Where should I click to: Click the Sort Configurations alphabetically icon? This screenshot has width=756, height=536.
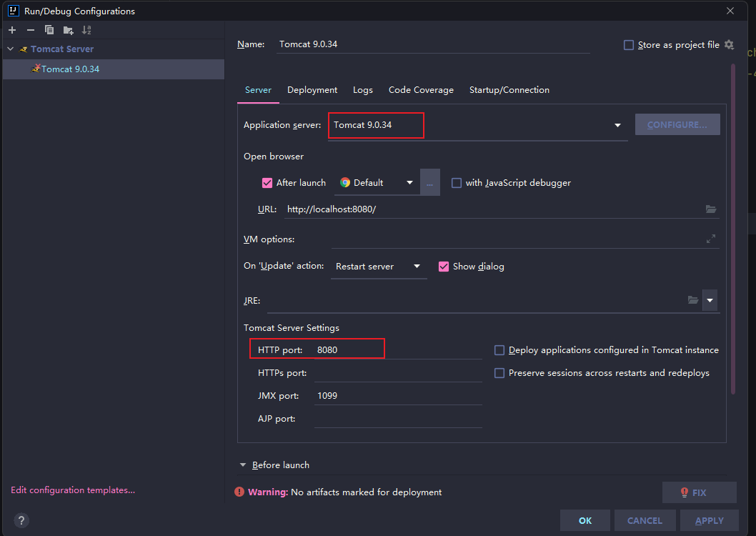point(86,30)
